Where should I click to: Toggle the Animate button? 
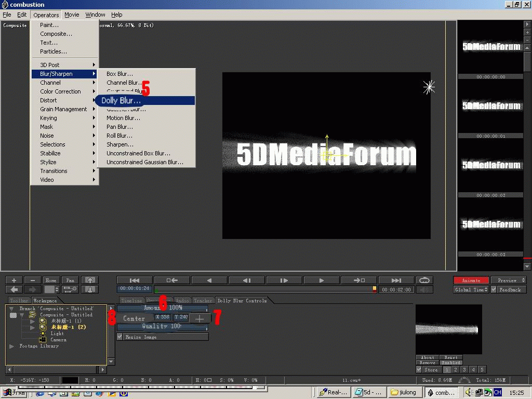point(471,280)
